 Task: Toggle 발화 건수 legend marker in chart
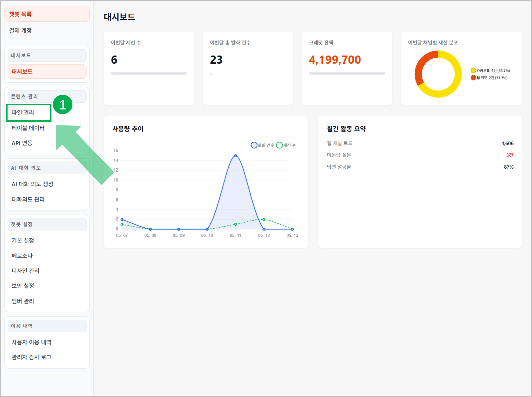[x=254, y=145]
